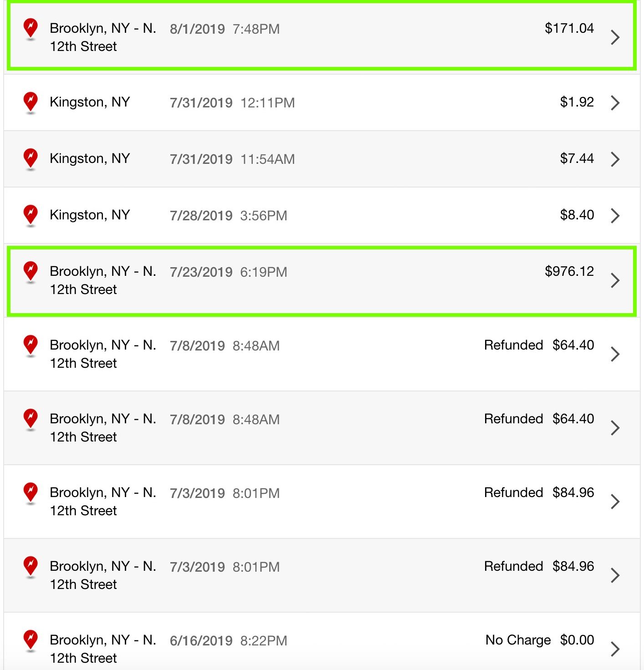Click the pin icon for Kingston 7/28/2019 entry
The height and width of the screenshot is (670, 644).
(31, 216)
